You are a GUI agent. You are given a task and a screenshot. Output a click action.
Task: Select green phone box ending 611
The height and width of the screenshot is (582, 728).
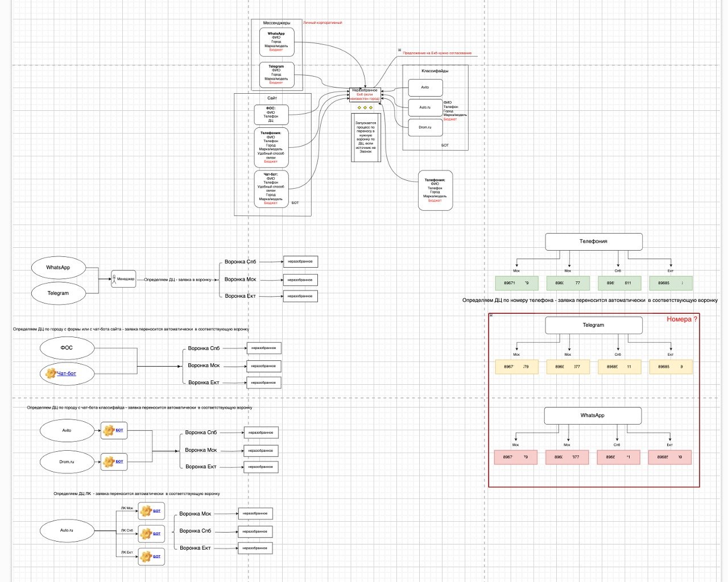(620, 283)
